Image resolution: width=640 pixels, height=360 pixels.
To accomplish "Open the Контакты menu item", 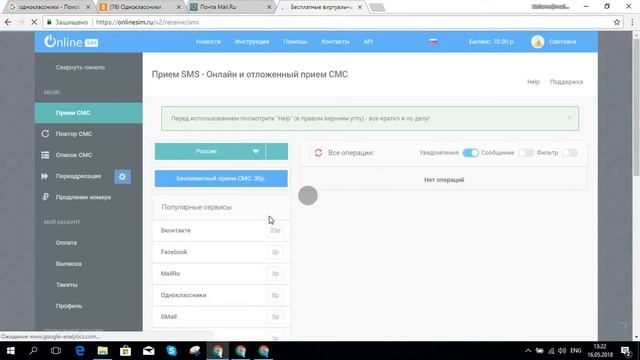I will coord(335,42).
